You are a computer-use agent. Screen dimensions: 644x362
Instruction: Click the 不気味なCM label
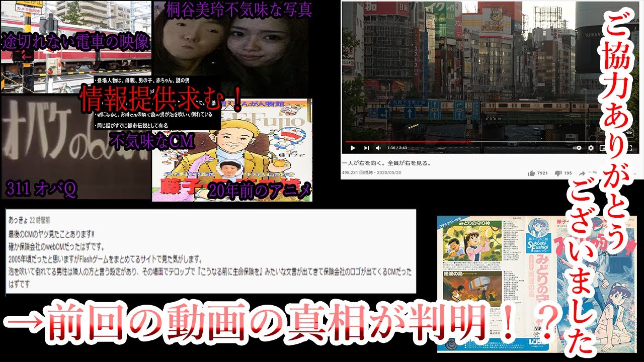click(152, 140)
